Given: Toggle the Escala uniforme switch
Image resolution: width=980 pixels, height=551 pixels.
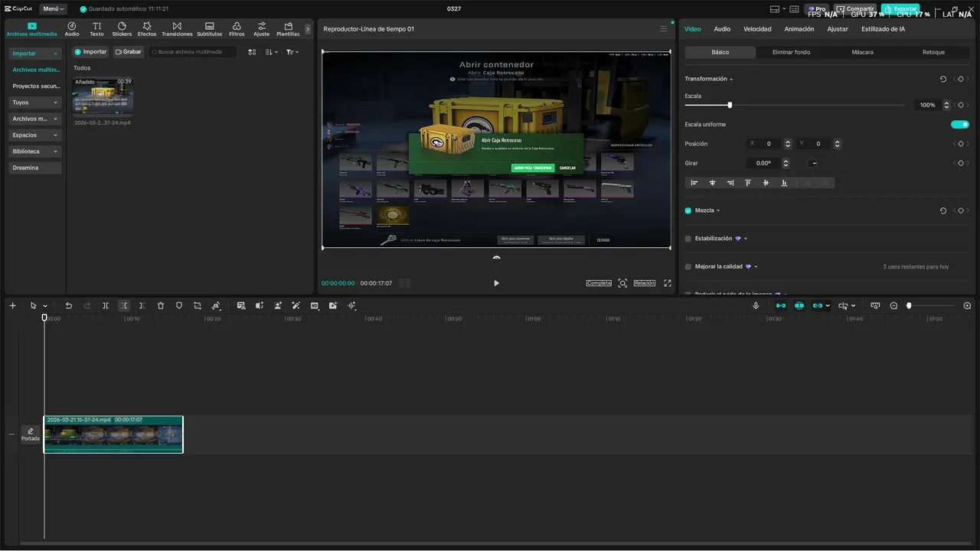Looking at the screenshot, I should (960, 124).
